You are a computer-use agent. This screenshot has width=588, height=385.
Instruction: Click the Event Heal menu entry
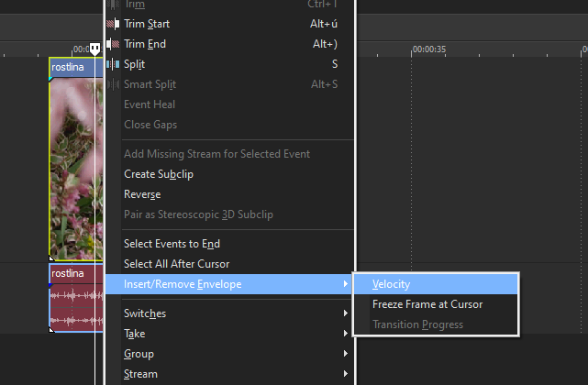pos(150,104)
